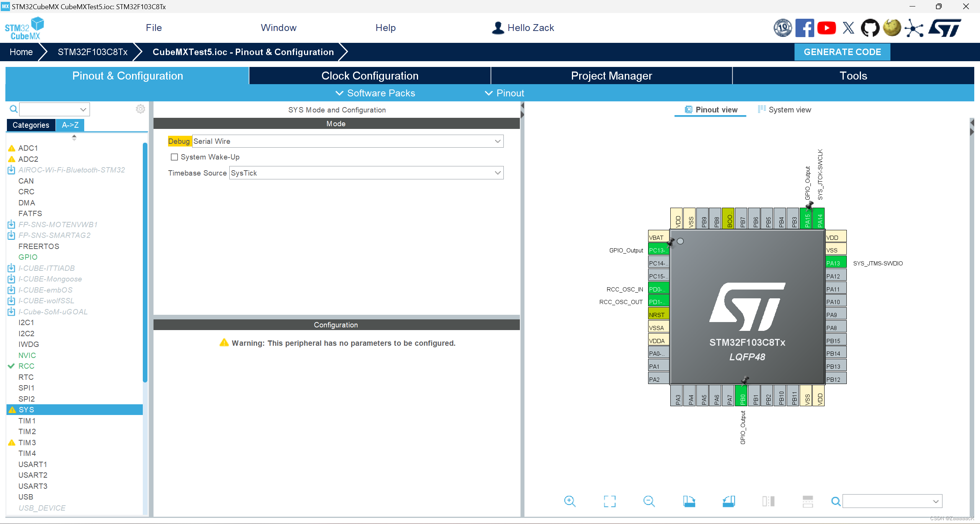This screenshot has height=524, width=980.
Task: Click the horizontal flip icon under the chip
Action: [x=768, y=501]
